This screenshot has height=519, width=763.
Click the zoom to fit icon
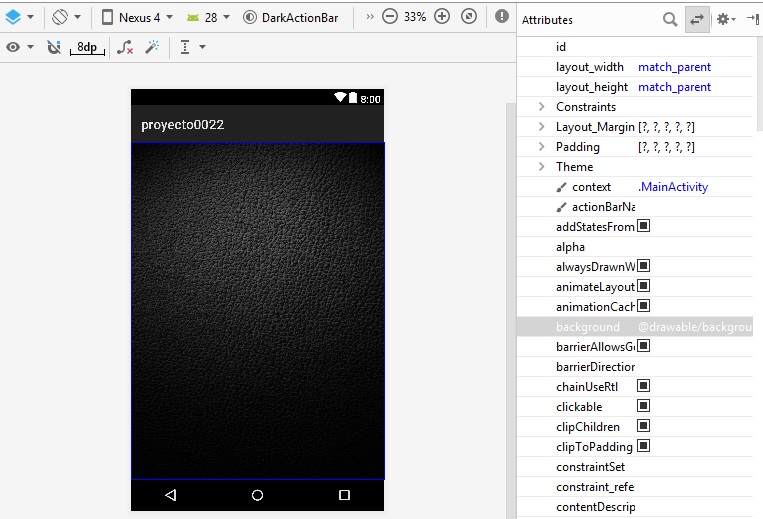[468, 17]
